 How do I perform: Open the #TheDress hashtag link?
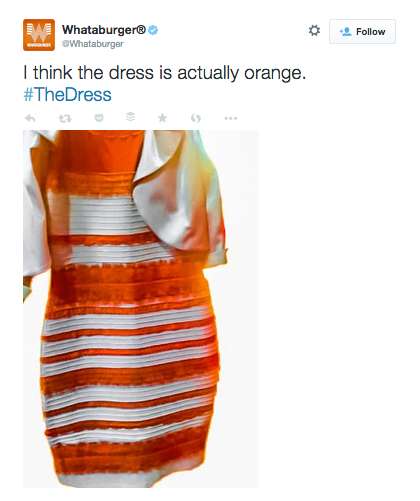pos(67,94)
